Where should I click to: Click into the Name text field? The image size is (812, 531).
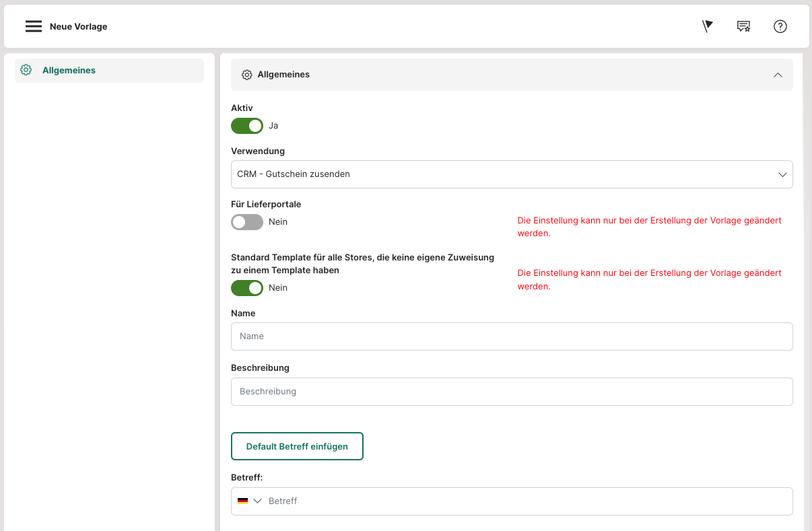(x=512, y=337)
